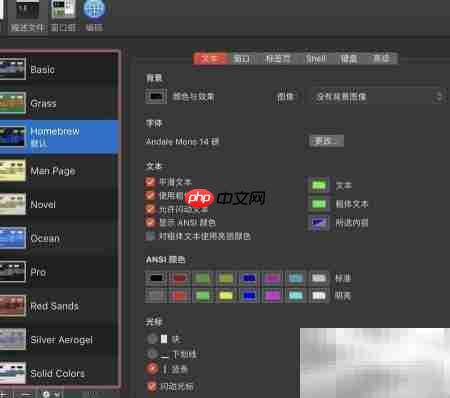Click the standard white ANSI swatch
The width and height of the screenshot is (450, 398).
[319, 278]
